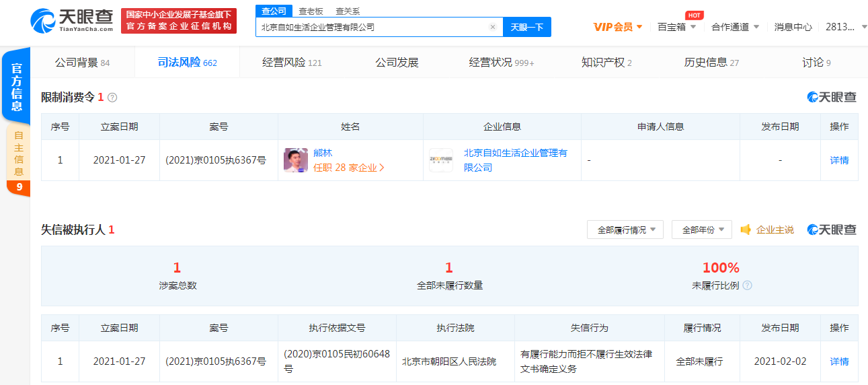Click the 100% 未履行比例 figure

pos(721,268)
